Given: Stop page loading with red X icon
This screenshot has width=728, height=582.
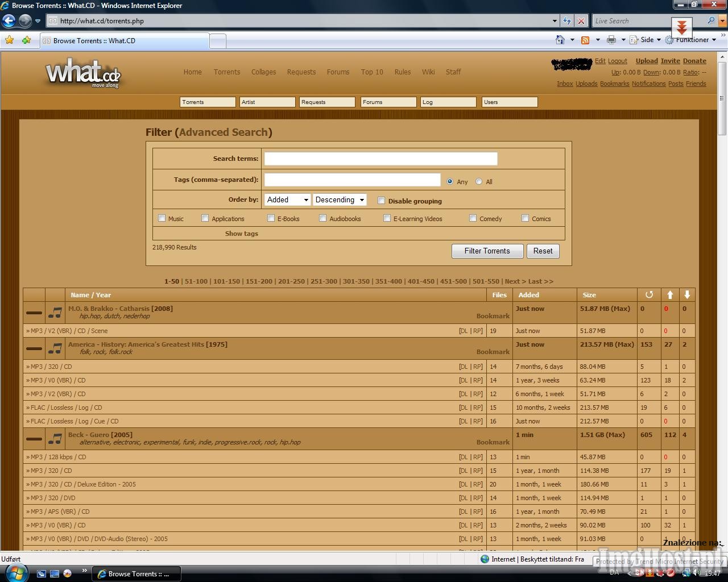Looking at the screenshot, I should click(581, 21).
